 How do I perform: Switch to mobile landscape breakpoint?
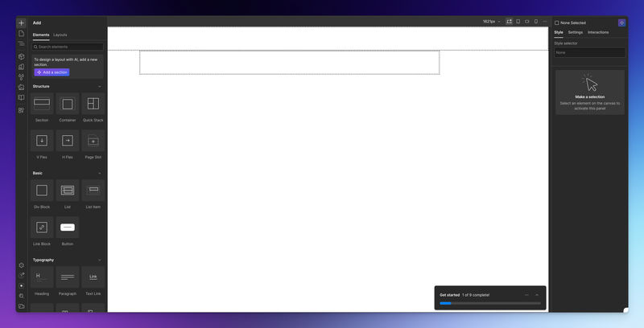[527, 22]
